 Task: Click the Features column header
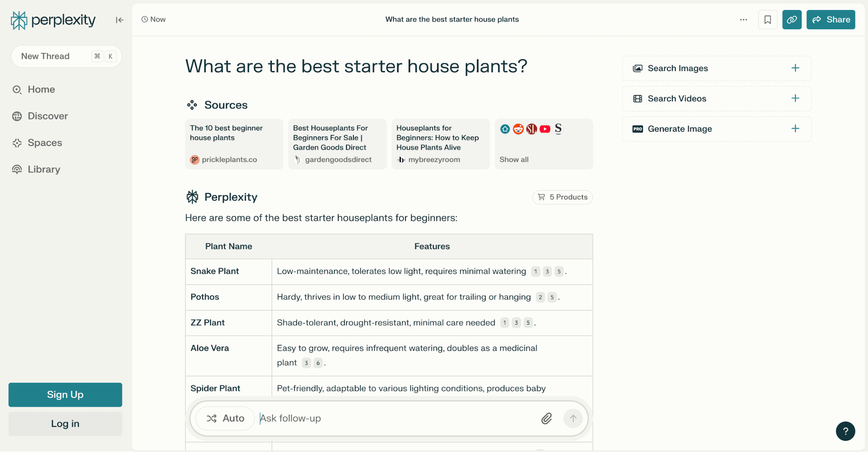coord(432,246)
